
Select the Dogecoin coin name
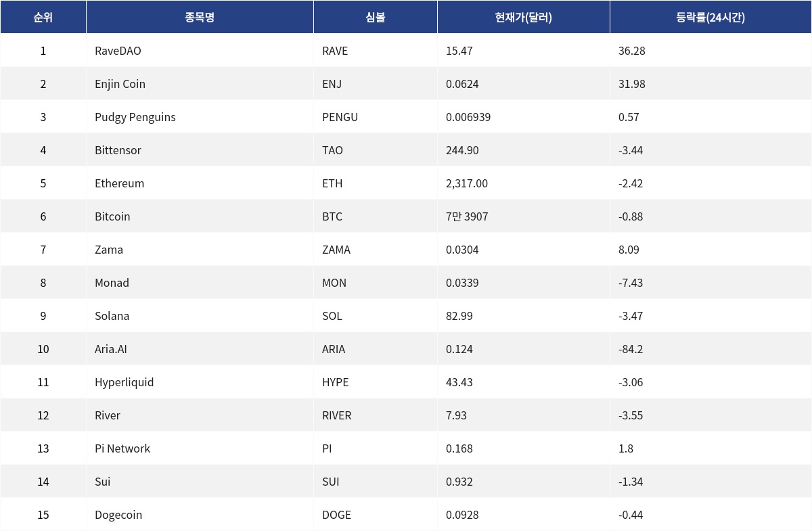pos(118,515)
